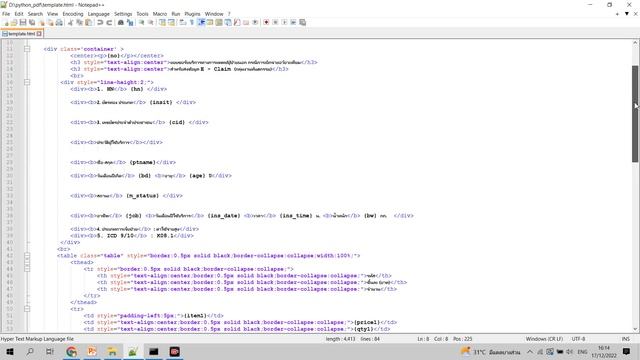This screenshot has width=640, height=360.
Task: Open the Search menu
Action: point(35,14)
